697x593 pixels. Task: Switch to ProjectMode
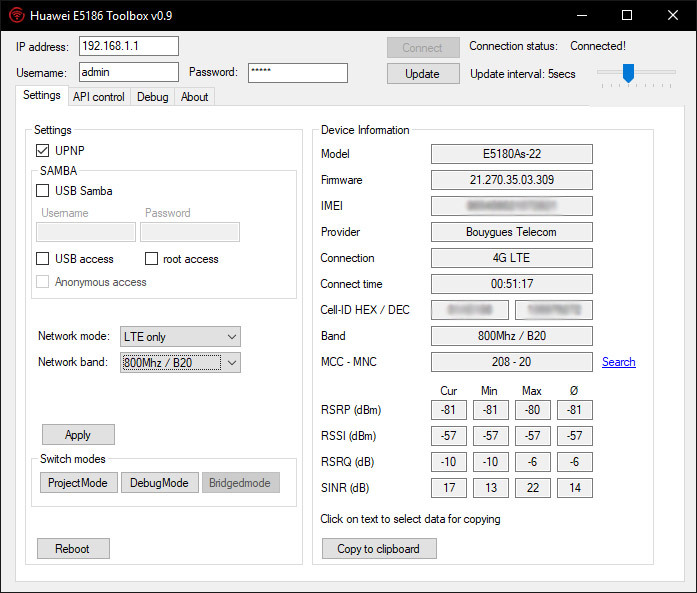click(78, 483)
